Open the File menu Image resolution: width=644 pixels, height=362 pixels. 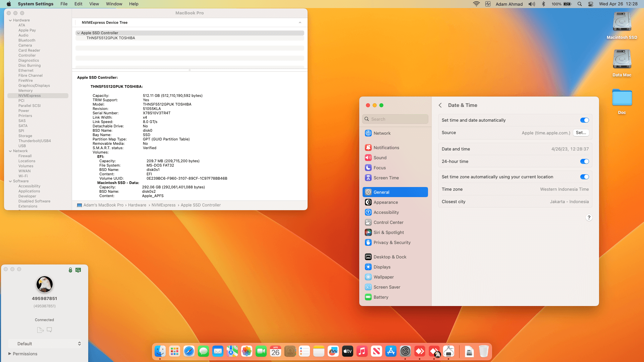coord(64,4)
